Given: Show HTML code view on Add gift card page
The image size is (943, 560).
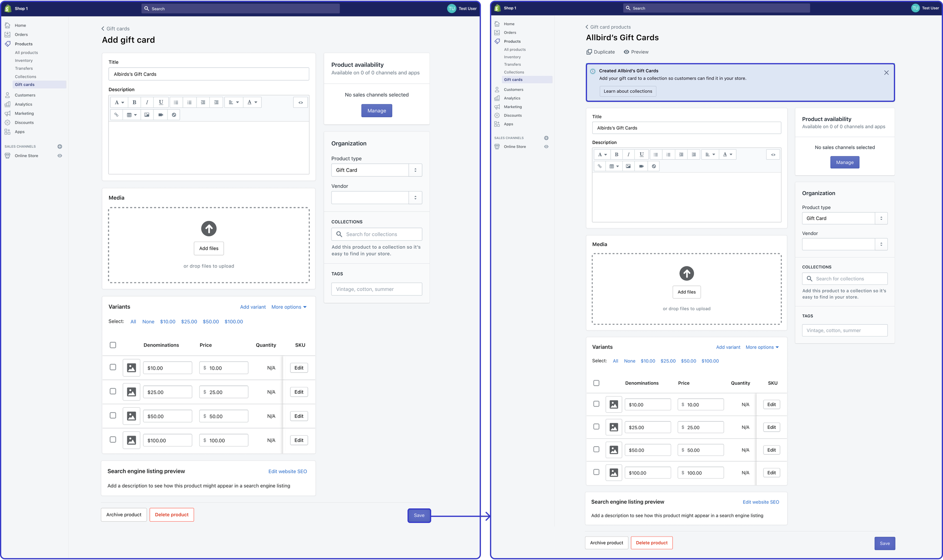Looking at the screenshot, I should coord(301,102).
